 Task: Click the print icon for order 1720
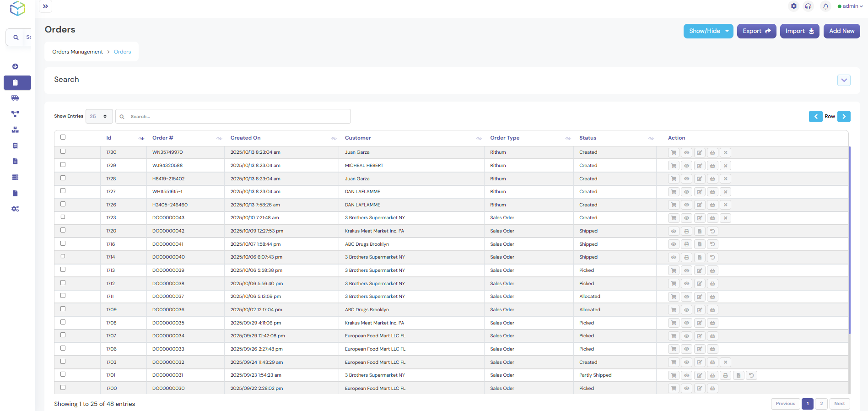click(686, 231)
